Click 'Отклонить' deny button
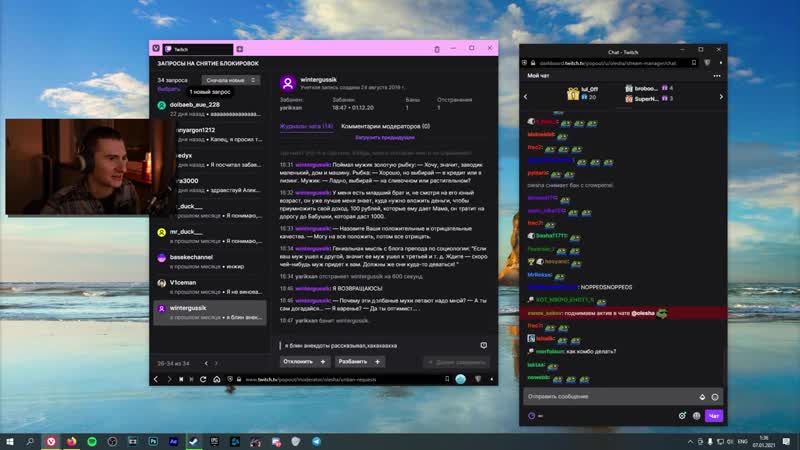The image size is (800, 450). coord(304,361)
